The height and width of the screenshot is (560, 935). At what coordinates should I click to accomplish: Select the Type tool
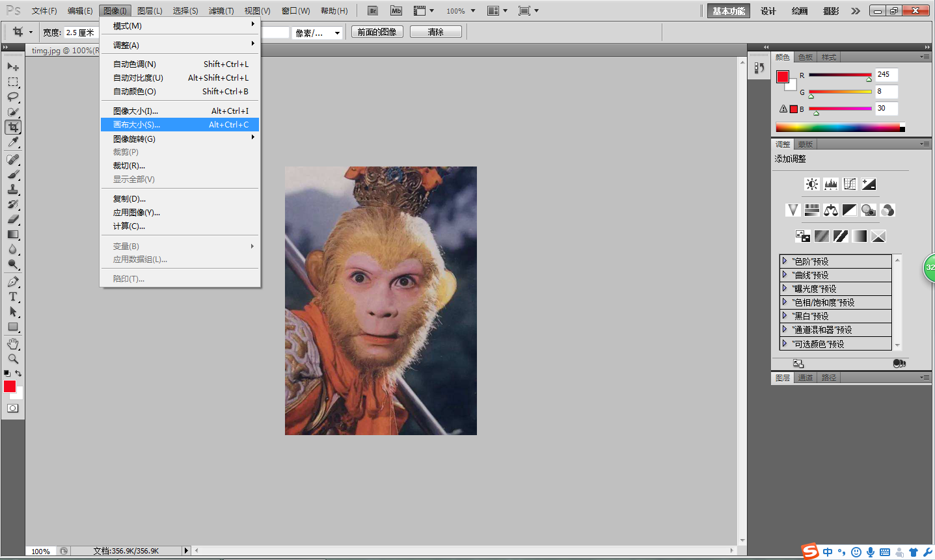click(13, 297)
